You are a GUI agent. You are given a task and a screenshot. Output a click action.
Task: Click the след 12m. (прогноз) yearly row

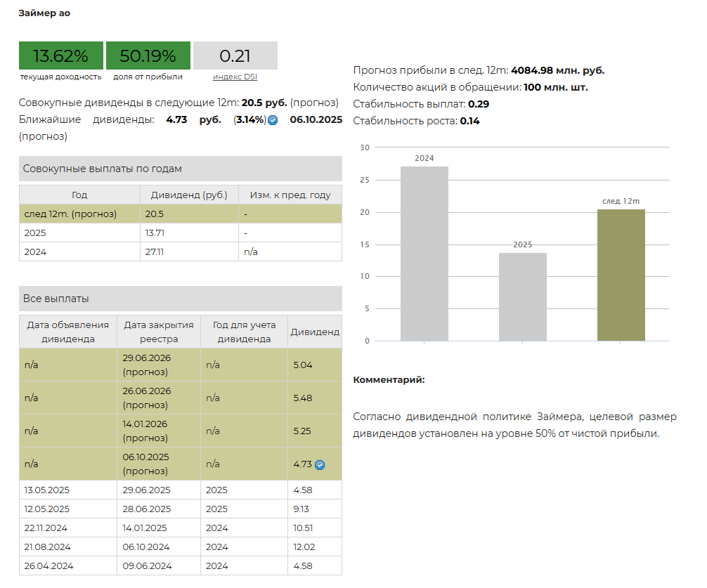[x=180, y=214]
